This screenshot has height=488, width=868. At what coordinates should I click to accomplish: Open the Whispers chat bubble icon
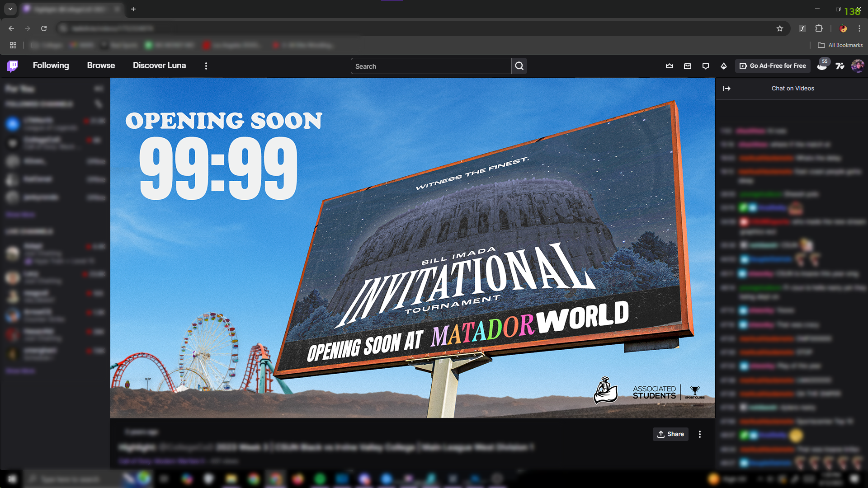(x=706, y=66)
